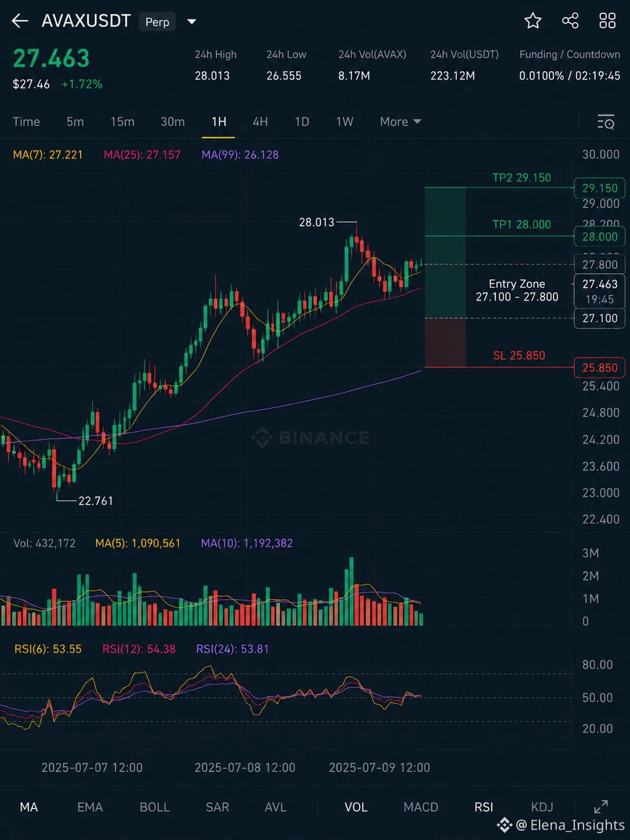Click the 25.850 red price axis tag

pos(600,368)
